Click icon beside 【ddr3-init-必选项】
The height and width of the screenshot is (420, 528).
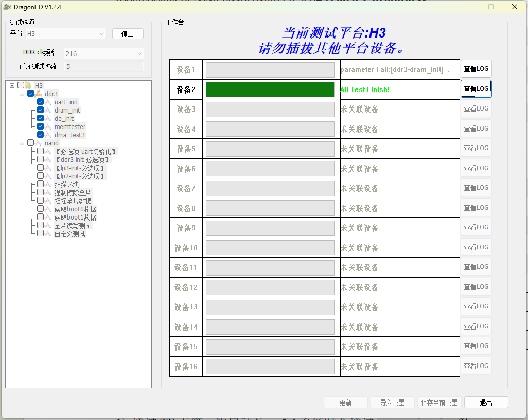48,159
